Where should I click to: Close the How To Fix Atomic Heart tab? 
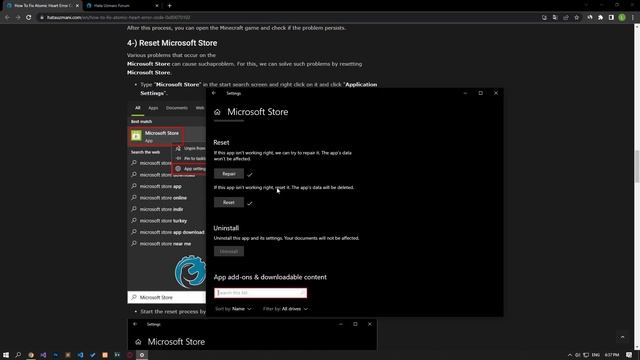(77, 6)
